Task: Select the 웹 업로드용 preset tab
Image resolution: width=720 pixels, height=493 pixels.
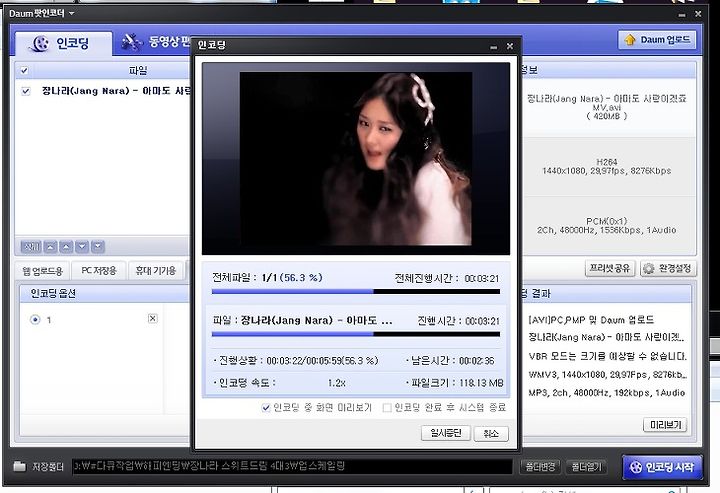Action: click(x=42, y=271)
